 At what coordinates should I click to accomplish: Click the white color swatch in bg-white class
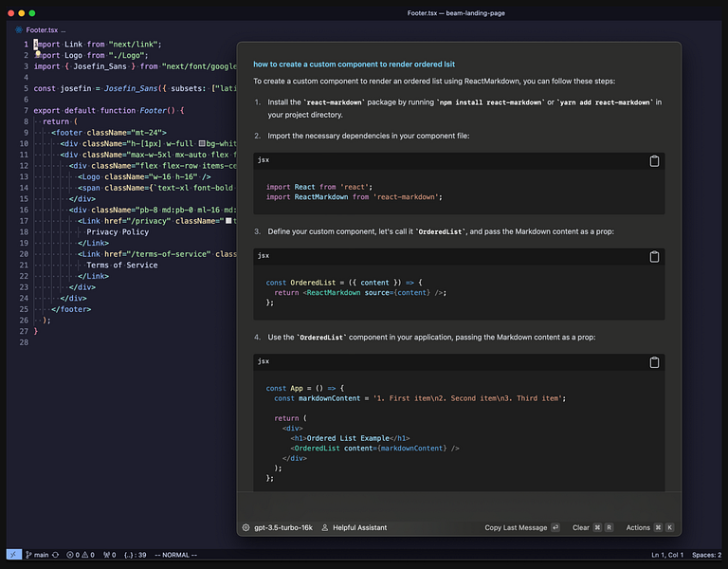pos(202,143)
